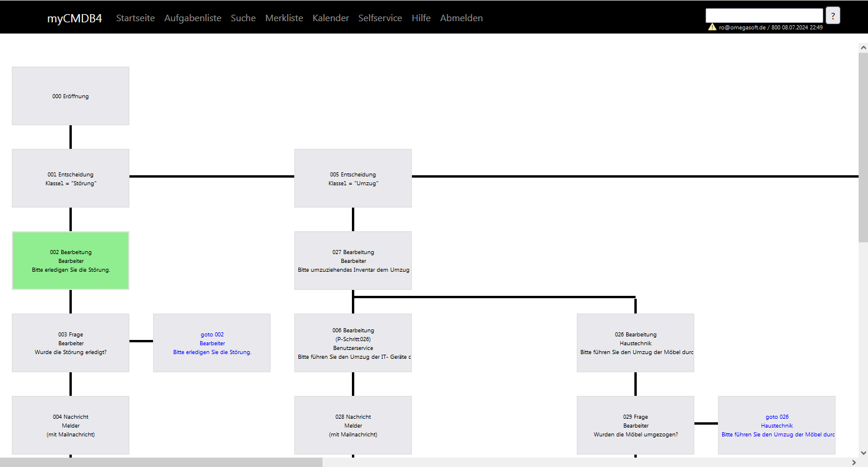The width and height of the screenshot is (868, 467).
Task: Click the vertical scrollbar thumb
Action: pos(863,147)
